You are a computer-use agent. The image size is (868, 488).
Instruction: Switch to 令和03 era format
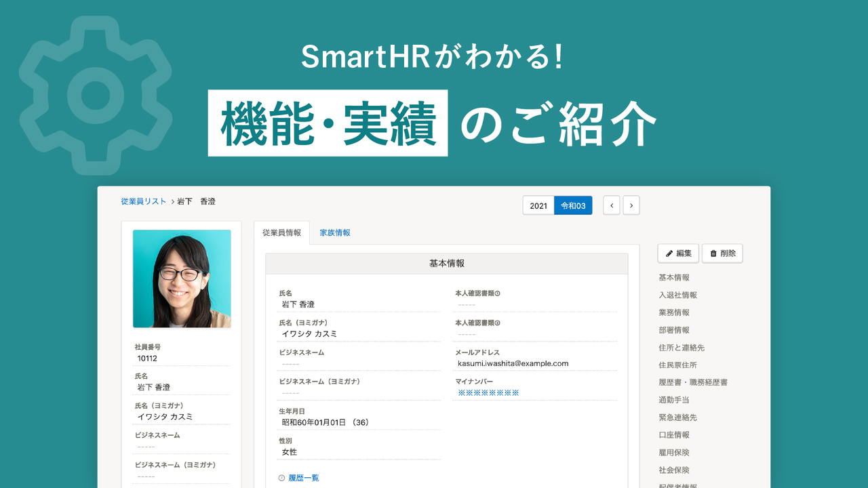coord(573,205)
